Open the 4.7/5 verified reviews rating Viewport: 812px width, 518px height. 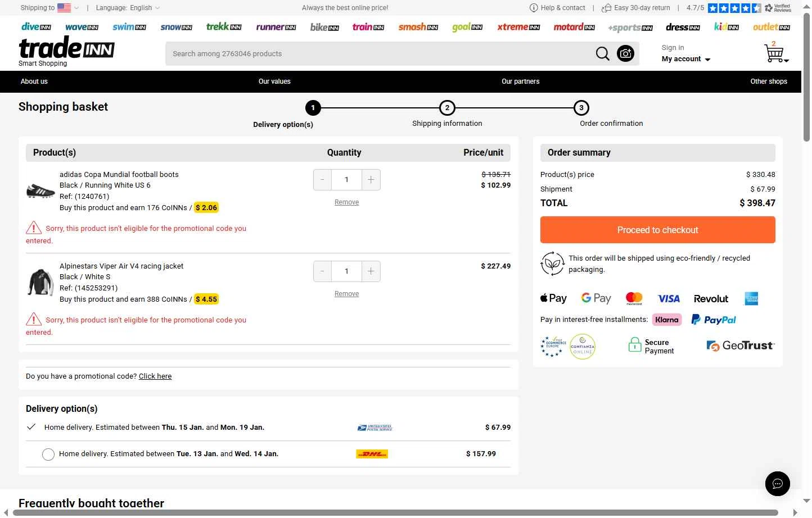coord(738,8)
